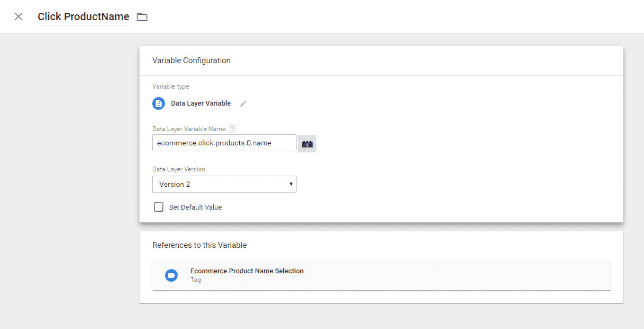Open the help tooltip beside Data Layer Variable Name
The width and height of the screenshot is (644, 329).
(x=232, y=129)
